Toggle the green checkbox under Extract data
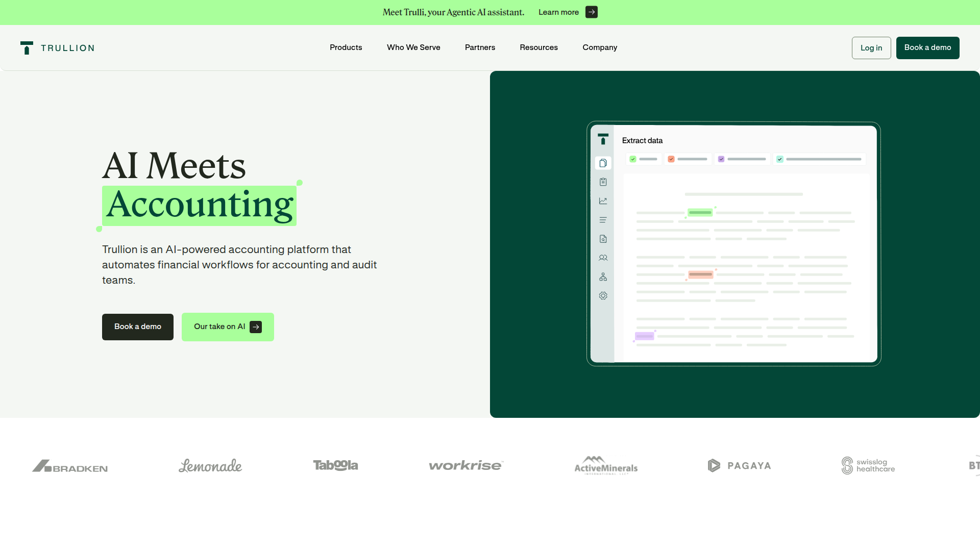The height and width of the screenshot is (551, 980). point(633,159)
